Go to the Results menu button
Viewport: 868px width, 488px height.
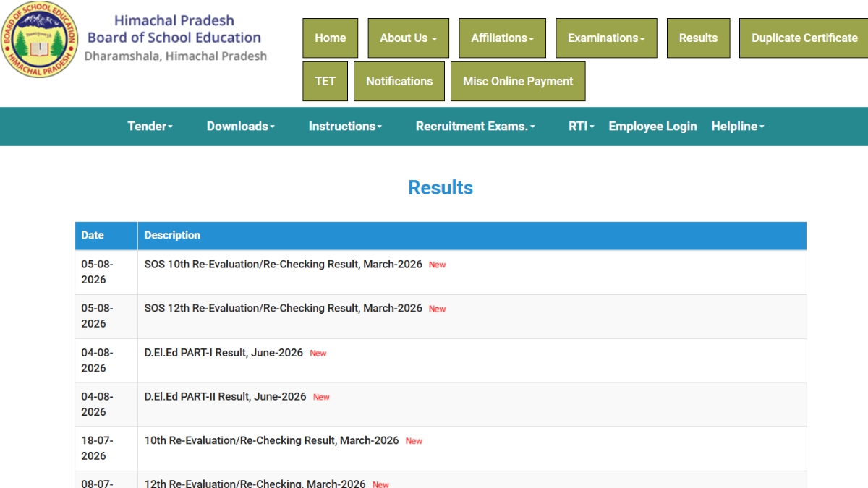(699, 38)
